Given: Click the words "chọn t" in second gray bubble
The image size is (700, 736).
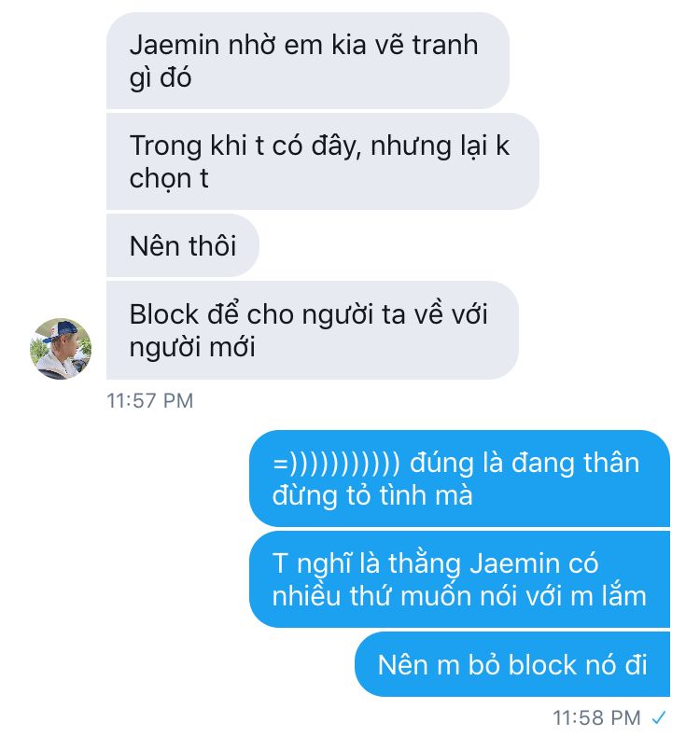Looking at the screenshot, I should (169, 179).
